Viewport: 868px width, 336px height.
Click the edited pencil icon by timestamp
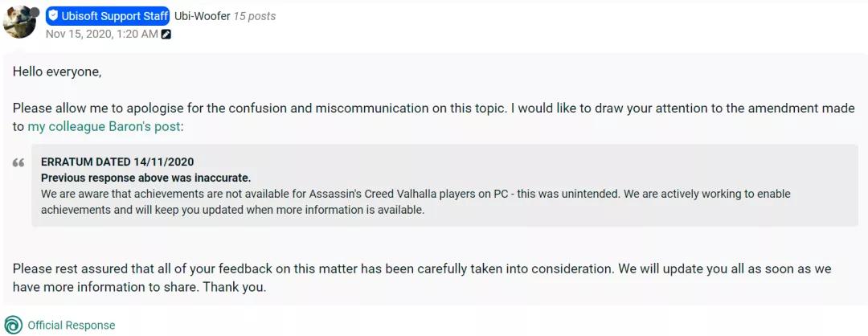[166, 35]
